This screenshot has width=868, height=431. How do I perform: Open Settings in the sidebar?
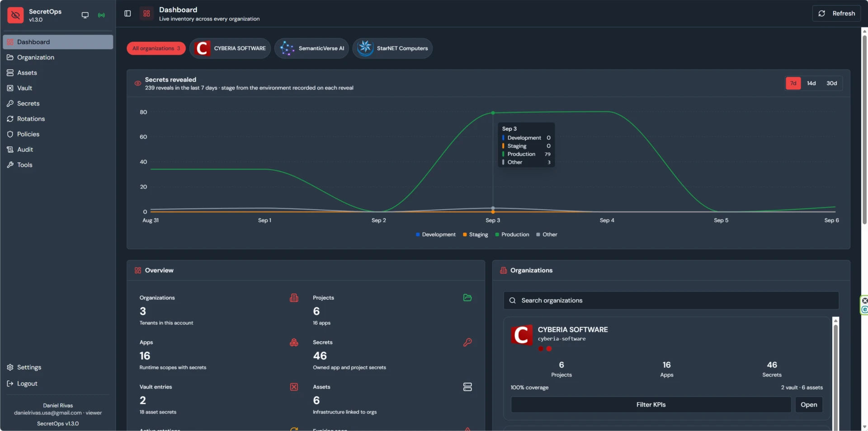tap(58, 367)
